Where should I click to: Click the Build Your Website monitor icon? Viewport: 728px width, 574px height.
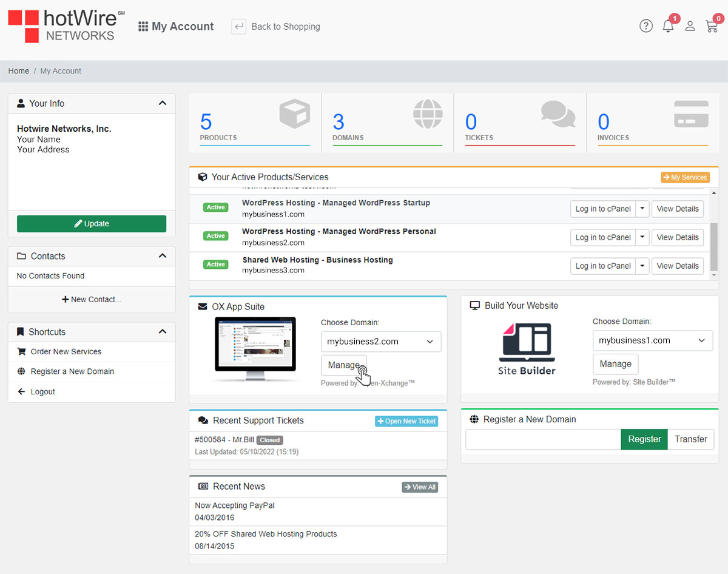tap(475, 306)
